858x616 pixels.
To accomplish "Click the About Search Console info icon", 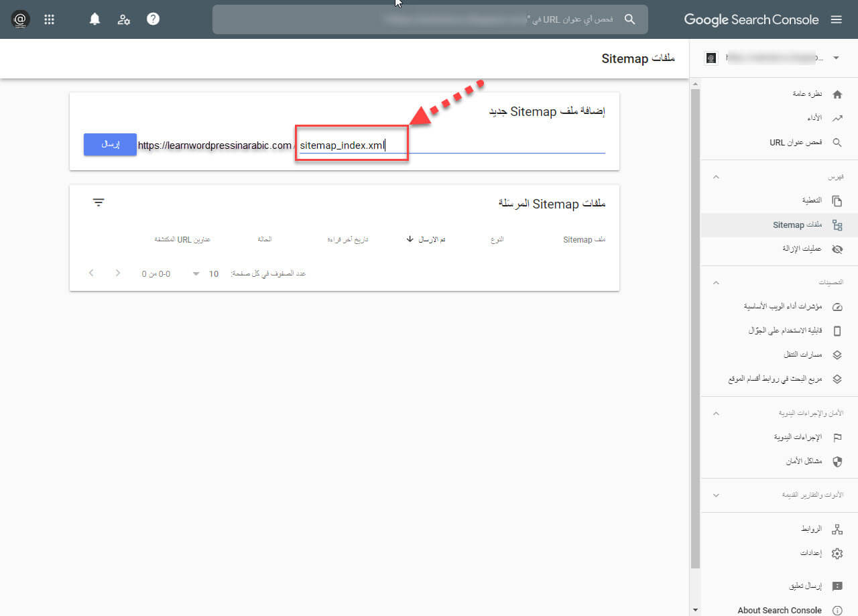I will pyautogui.click(x=837, y=610).
